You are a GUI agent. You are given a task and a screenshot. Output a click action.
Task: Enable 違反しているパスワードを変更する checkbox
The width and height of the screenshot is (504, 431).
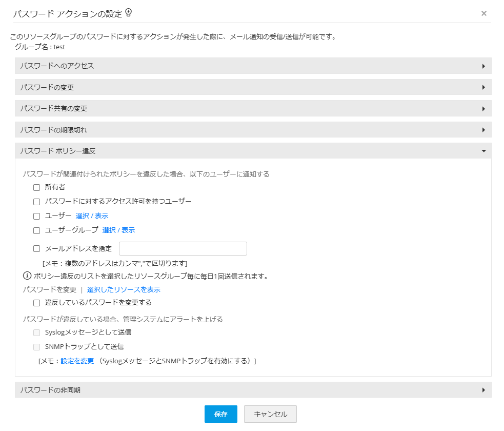click(36, 303)
